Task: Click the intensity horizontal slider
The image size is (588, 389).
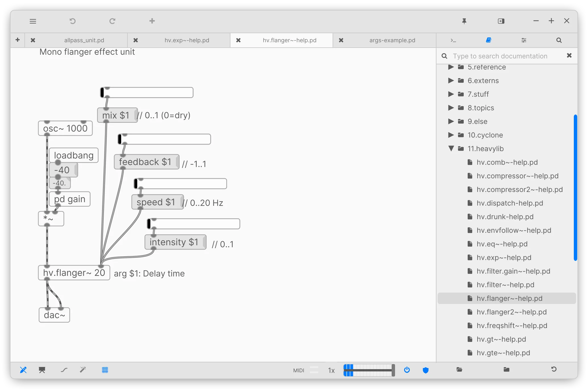Action: point(194,224)
